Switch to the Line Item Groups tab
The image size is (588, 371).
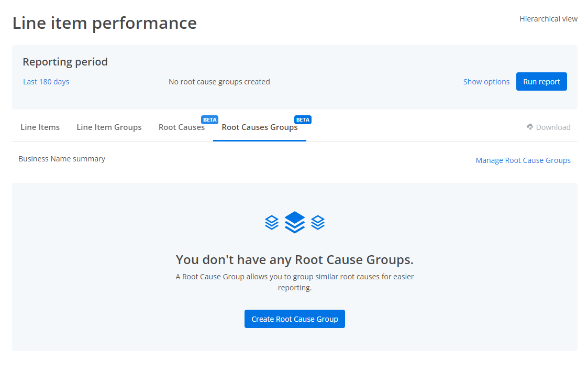click(x=109, y=127)
